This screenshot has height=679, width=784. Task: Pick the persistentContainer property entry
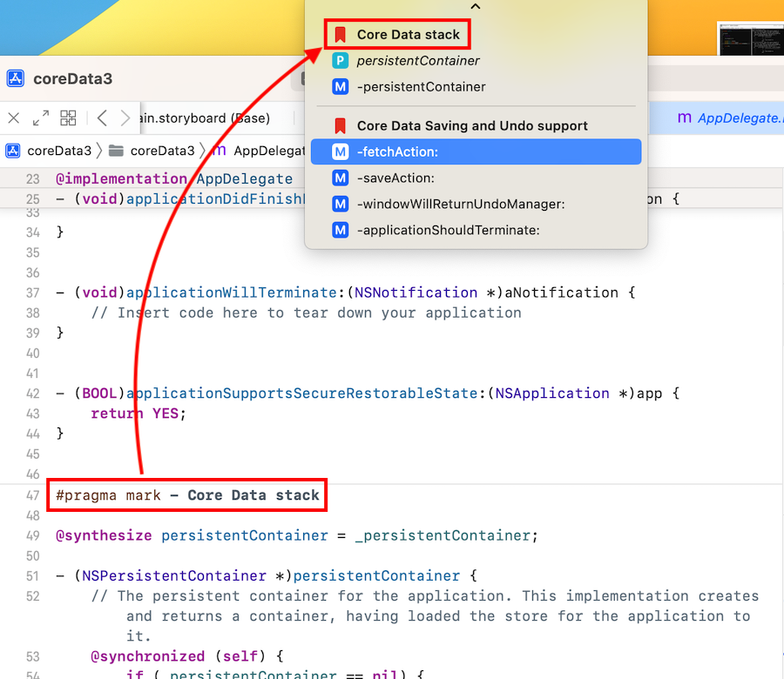418,61
